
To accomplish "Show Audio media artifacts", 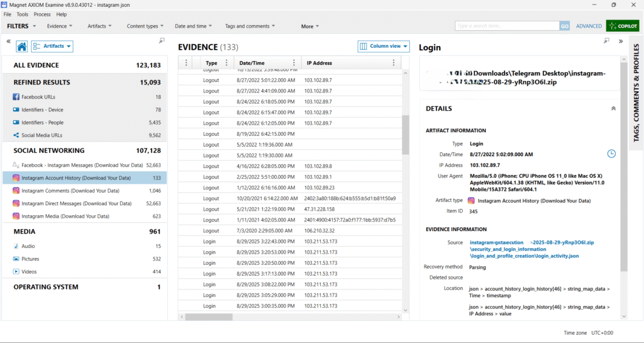I will tap(85, 246).
